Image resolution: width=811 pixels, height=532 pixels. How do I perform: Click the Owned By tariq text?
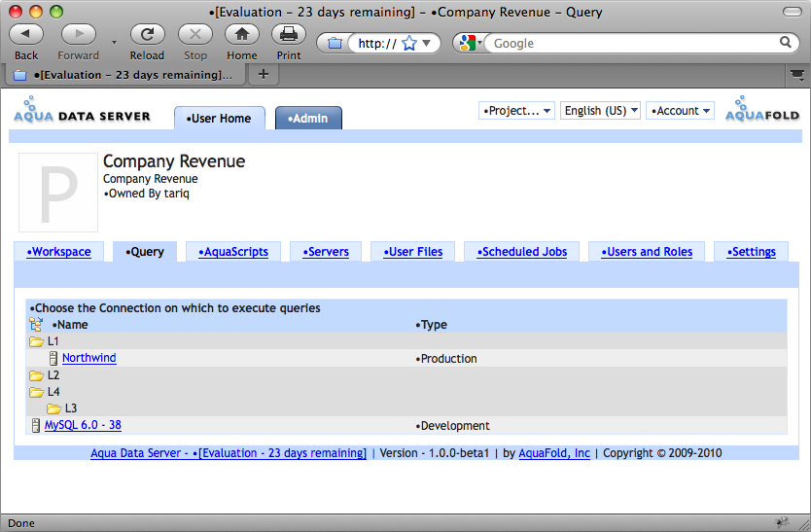pos(147,194)
